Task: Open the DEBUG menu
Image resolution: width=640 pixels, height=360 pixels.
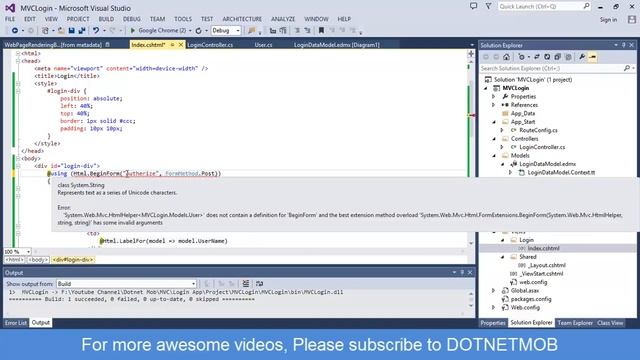Action: tap(131, 19)
